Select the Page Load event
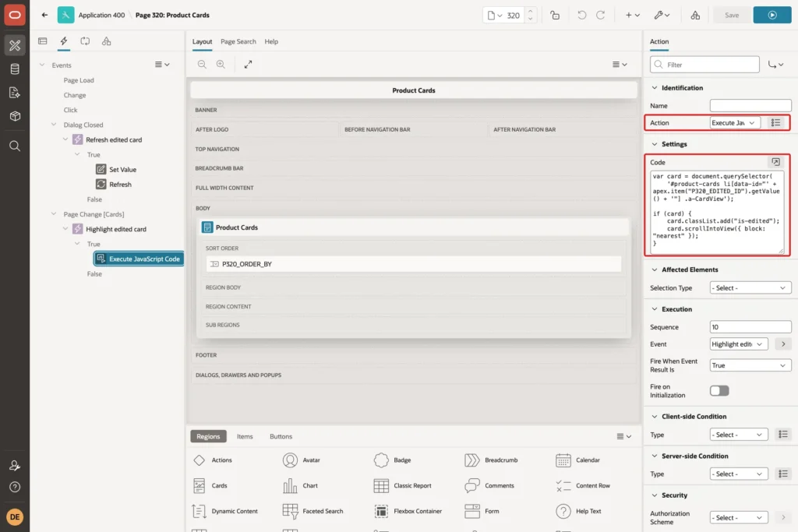This screenshot has height=532, width=798. tap(79, 80)
